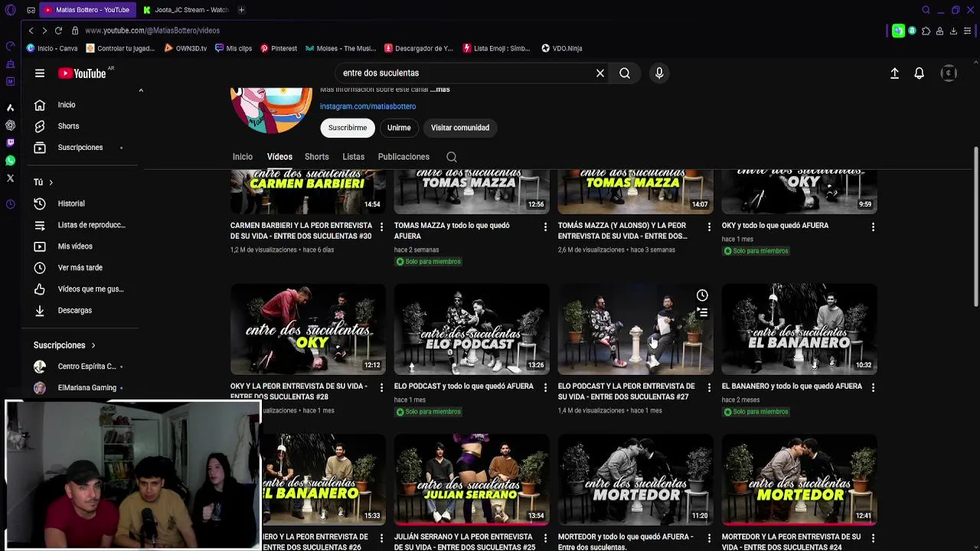Click the Opera GX logo menu

(x=10, y=10)
